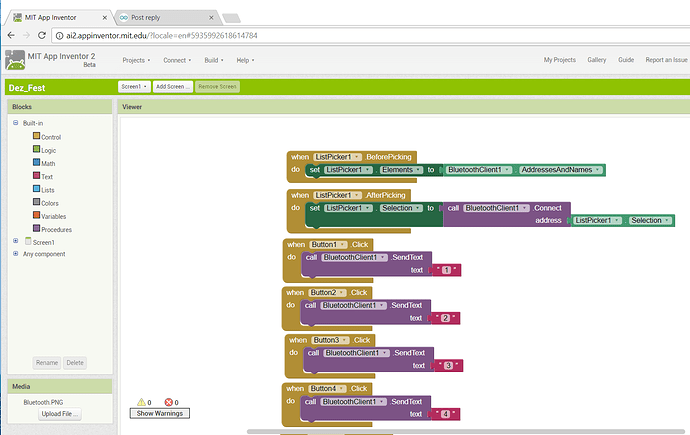690x435 pixels.
Task: Click the Remove Screen button
Action: pos(217,87)
